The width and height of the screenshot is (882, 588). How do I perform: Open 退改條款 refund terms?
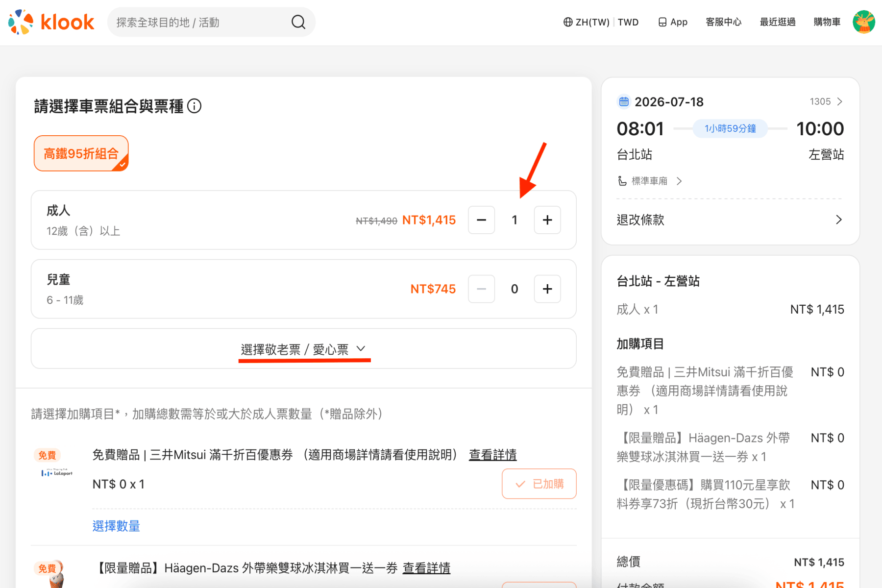[730, 220]
